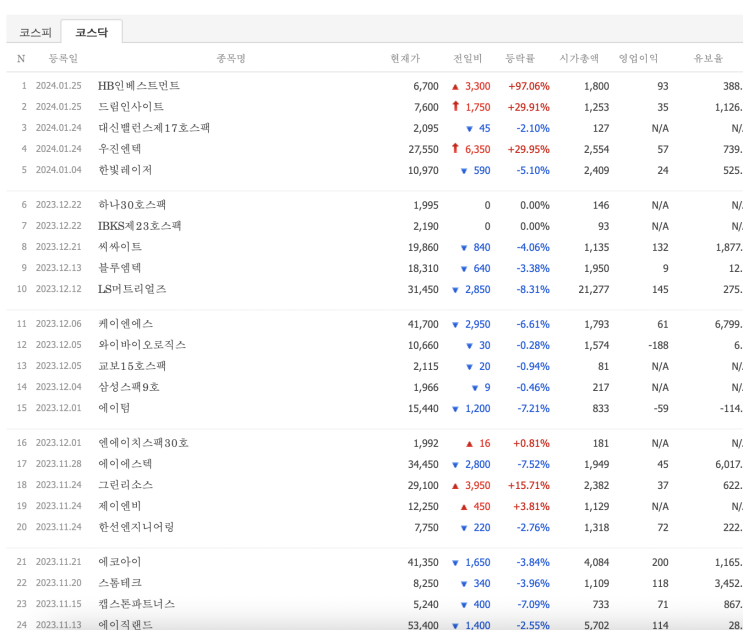The height and width of the screenshot is (630, 743).
Task: Click the red up triangle beside 16
Action: click(469, 444)
